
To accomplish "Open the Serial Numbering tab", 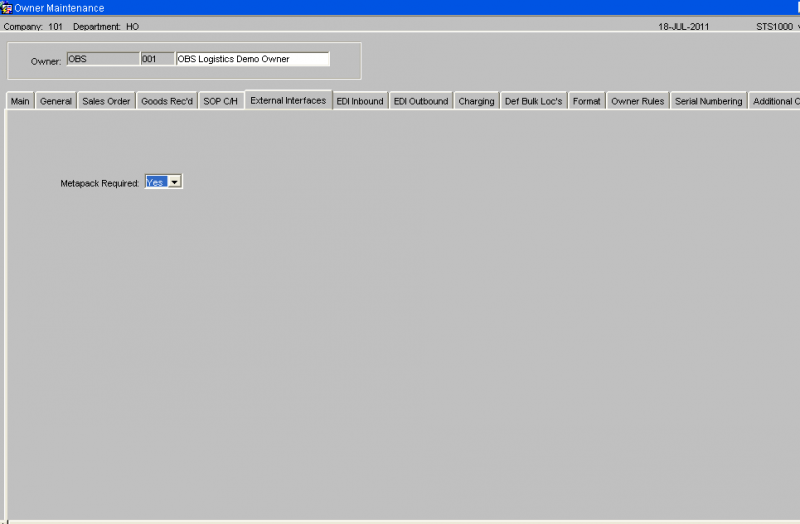I will [x=709, y=101].
